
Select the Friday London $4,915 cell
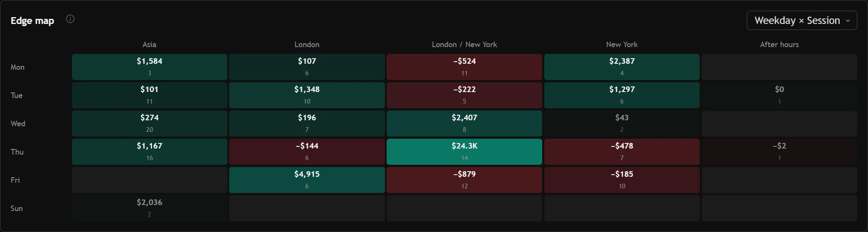(x=307, y=180)
